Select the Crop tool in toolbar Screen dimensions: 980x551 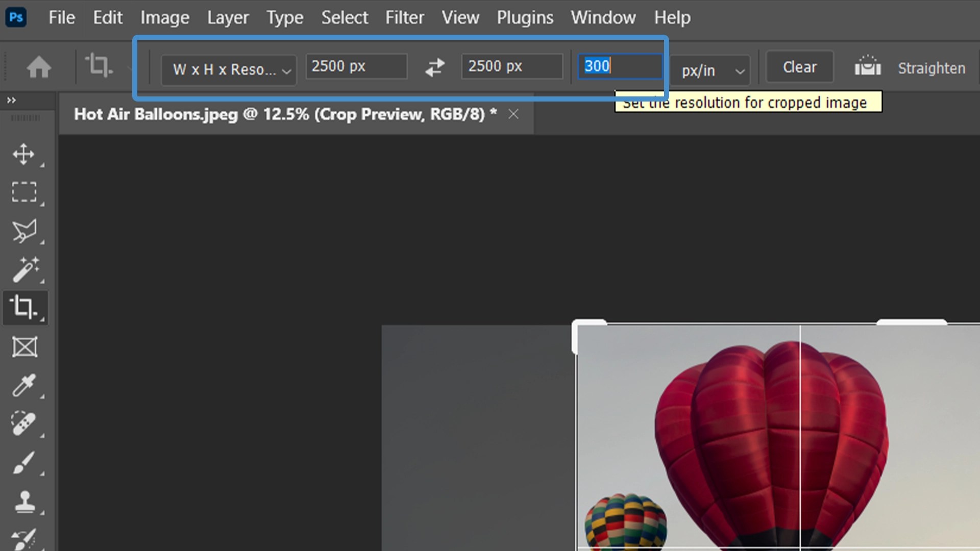click(x=24, y=307)
